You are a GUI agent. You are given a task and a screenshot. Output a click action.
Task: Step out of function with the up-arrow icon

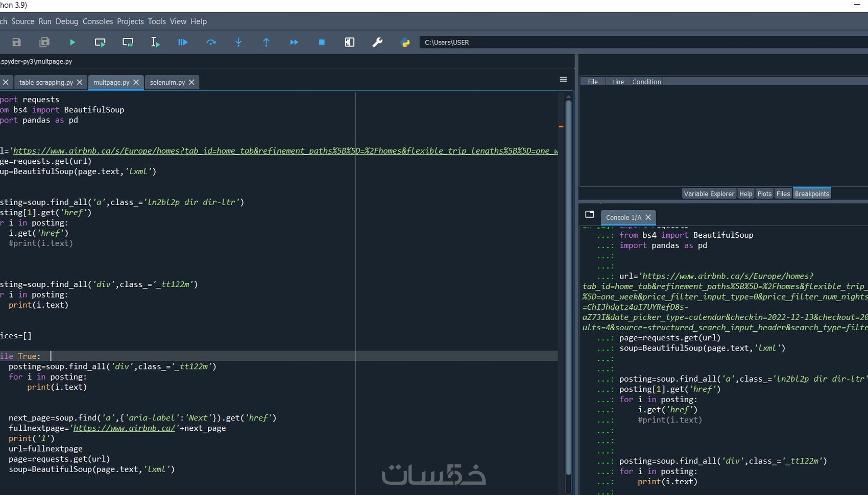coord(266,42)
